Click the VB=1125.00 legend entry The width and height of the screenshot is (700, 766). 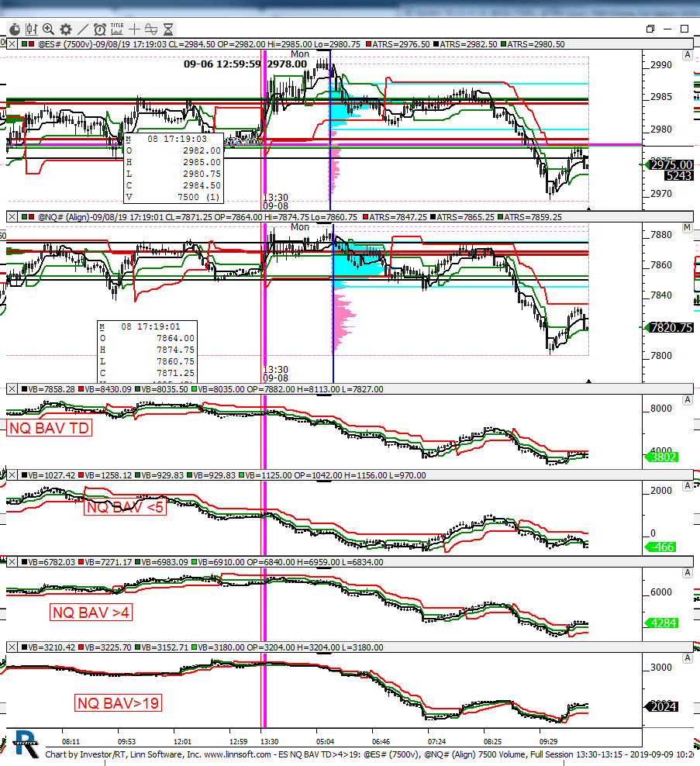coord(265,475)
